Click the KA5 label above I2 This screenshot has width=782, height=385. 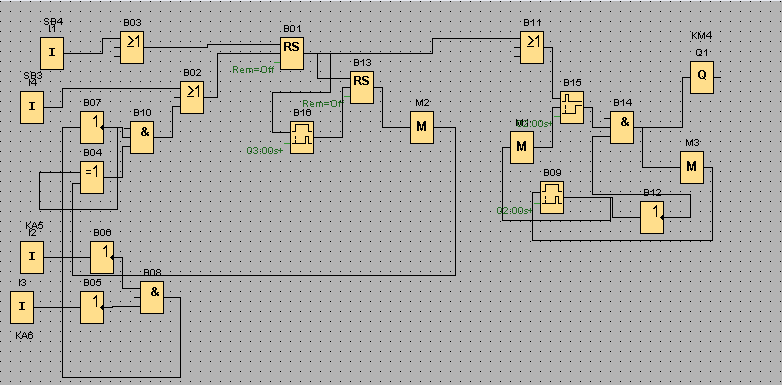(x=34, y=226)
